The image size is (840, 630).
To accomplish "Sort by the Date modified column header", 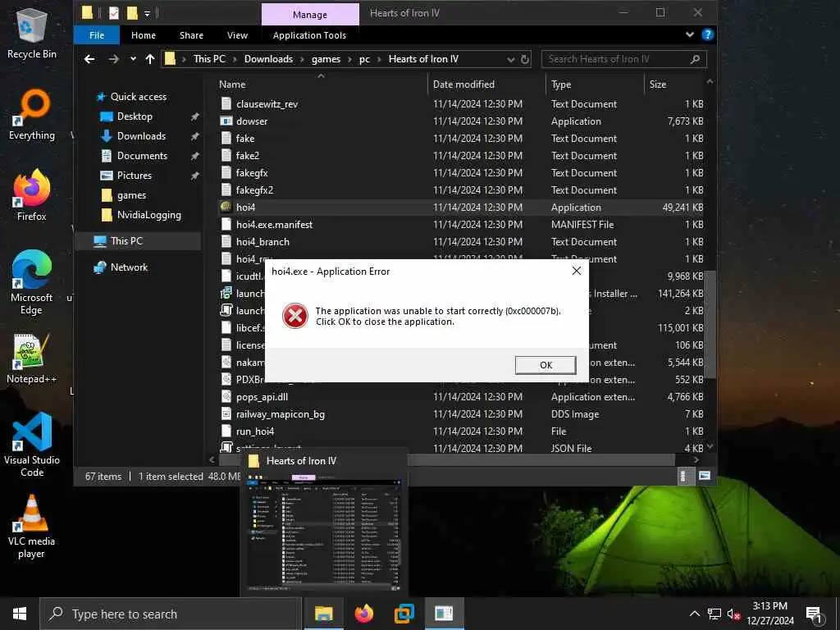I will (486, 84).
